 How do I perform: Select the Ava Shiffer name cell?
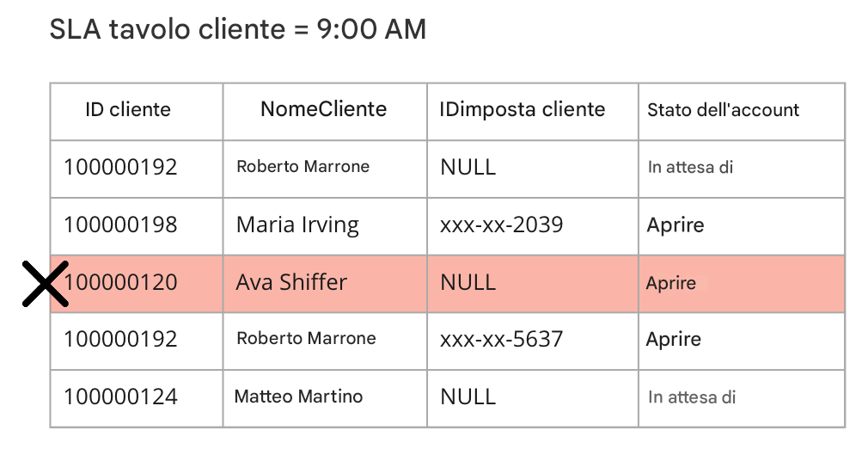(325, 284)
